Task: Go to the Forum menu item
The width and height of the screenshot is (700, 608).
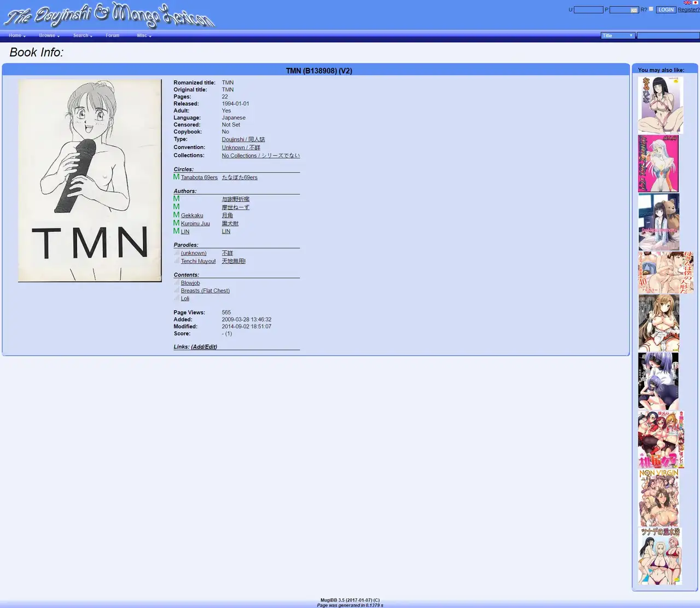Action: click(x=112, y=36)
